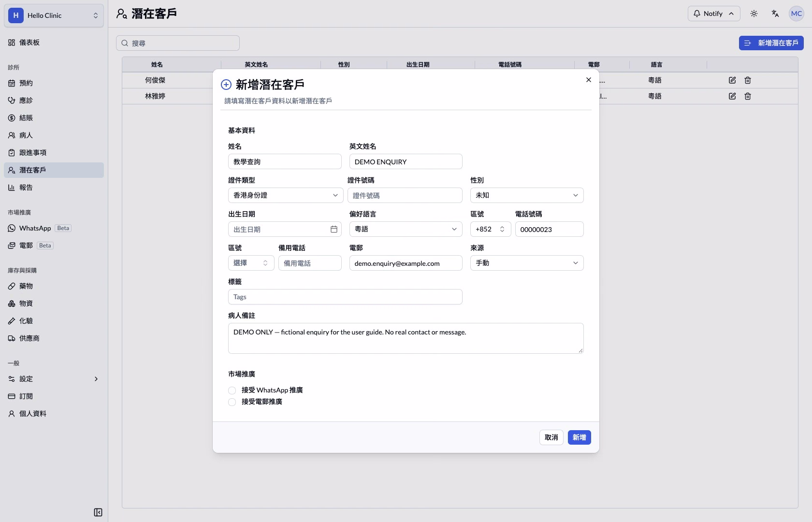Open 電郵 Beta in the sidebar

pyautogui.click(x=54, y=246)
